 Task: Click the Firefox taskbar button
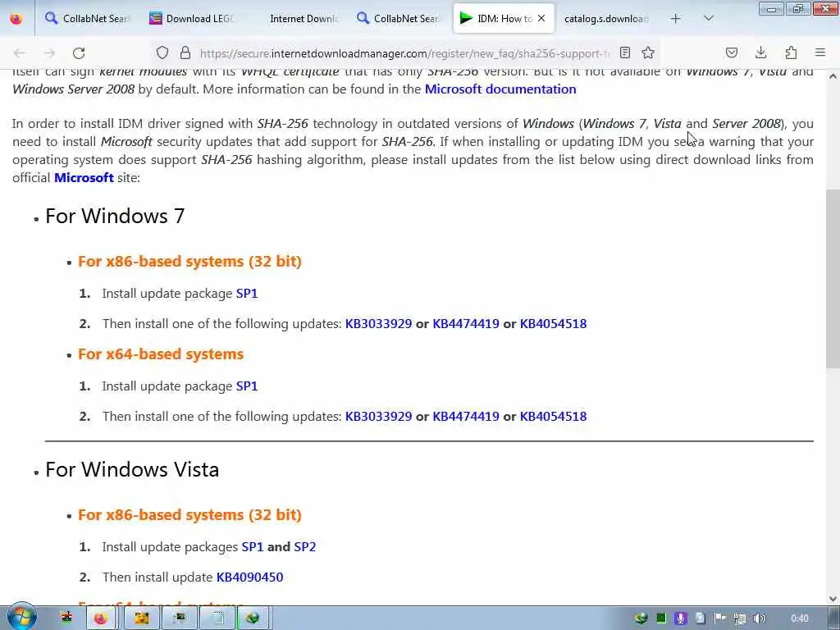pos(100,619)
